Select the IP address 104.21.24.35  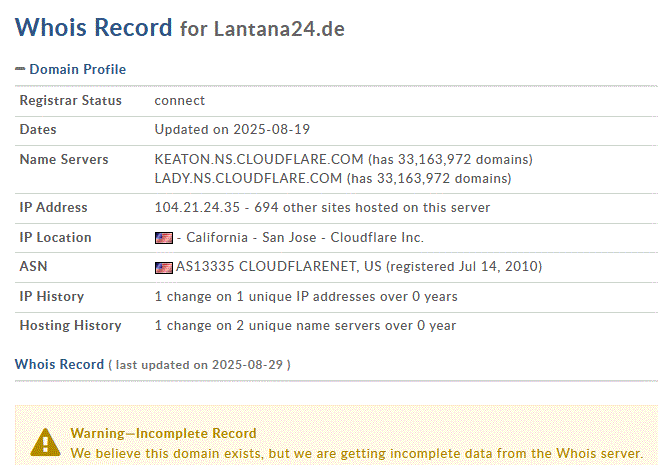click(196, 208)
